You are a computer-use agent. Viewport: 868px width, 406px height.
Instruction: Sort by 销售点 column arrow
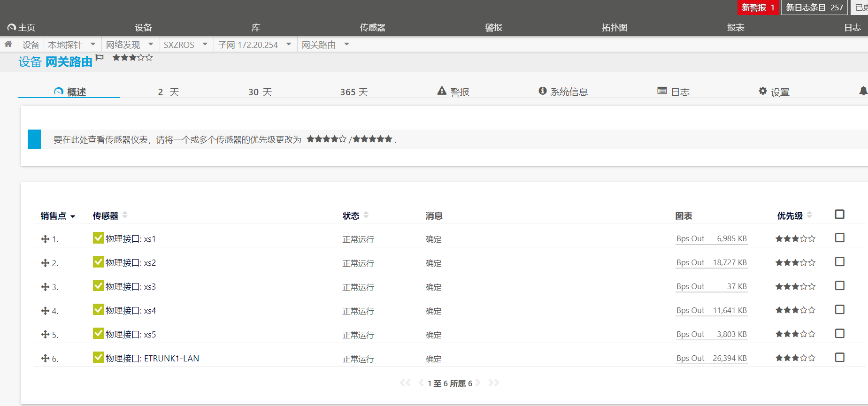click(73, 216)
